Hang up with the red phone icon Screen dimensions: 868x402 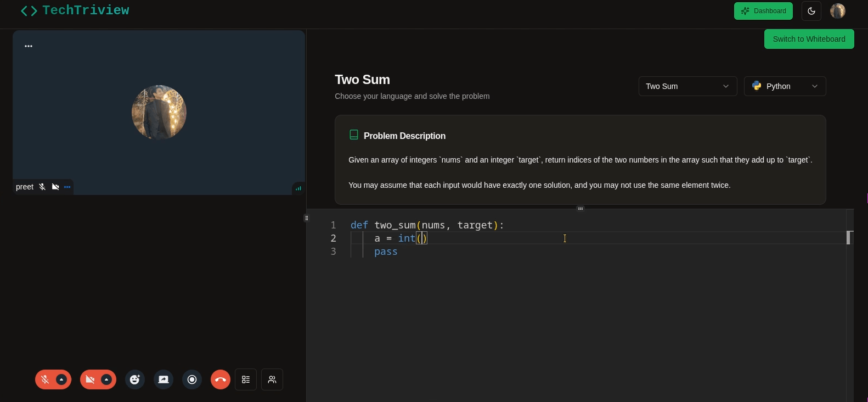[x=221, y=379]
